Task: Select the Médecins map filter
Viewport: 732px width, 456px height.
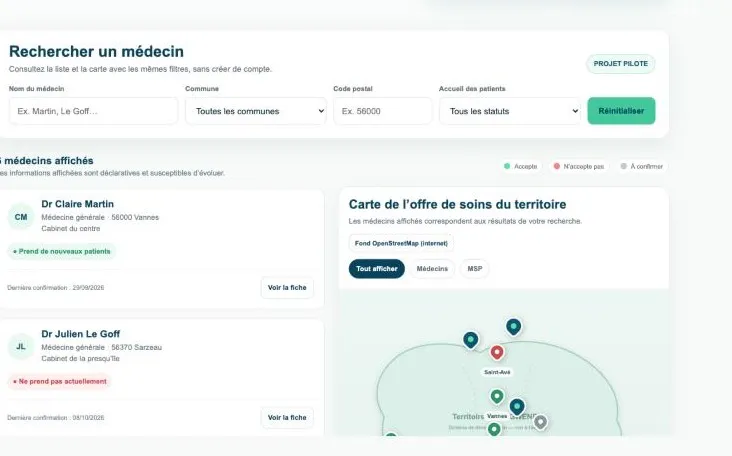Action: coord(432,269)
